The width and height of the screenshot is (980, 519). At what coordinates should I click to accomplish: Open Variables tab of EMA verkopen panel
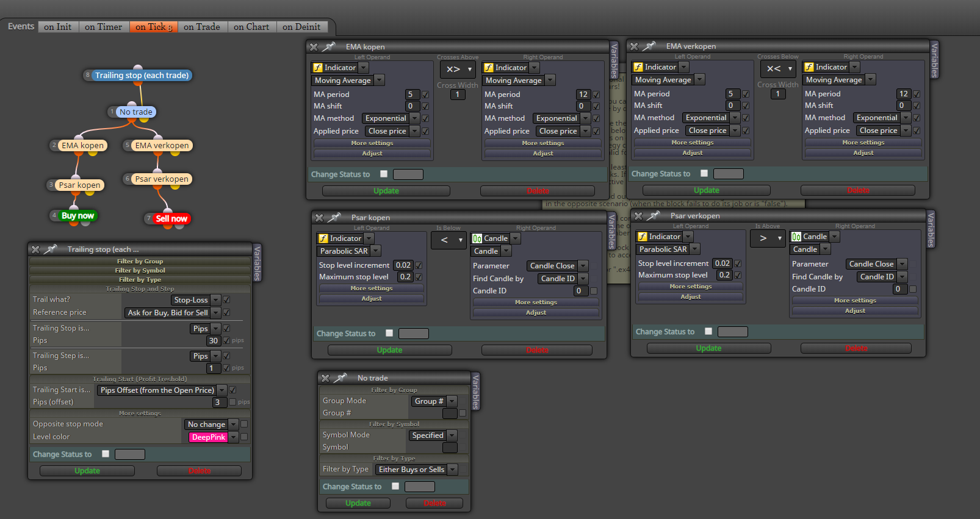pyautogui.click(x=934, y=60)
